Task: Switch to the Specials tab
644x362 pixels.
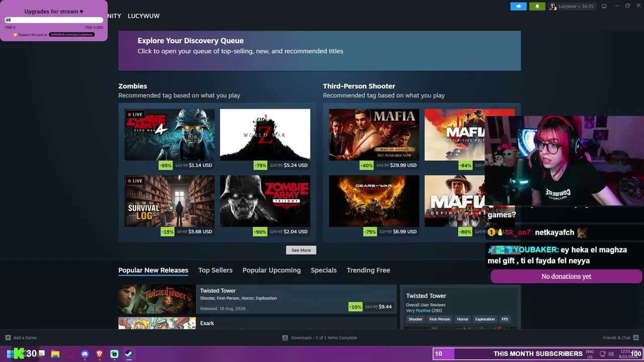Action: (324, 270)
